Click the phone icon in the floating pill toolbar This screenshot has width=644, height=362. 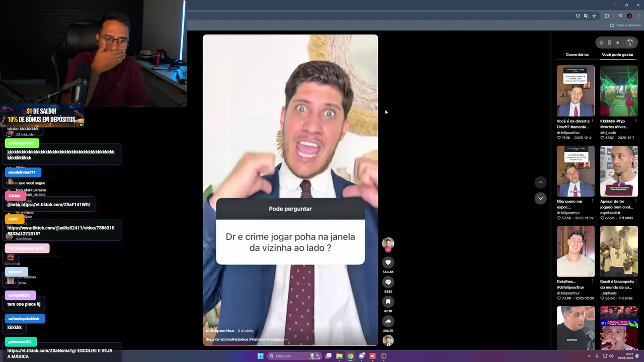point(609,43)
